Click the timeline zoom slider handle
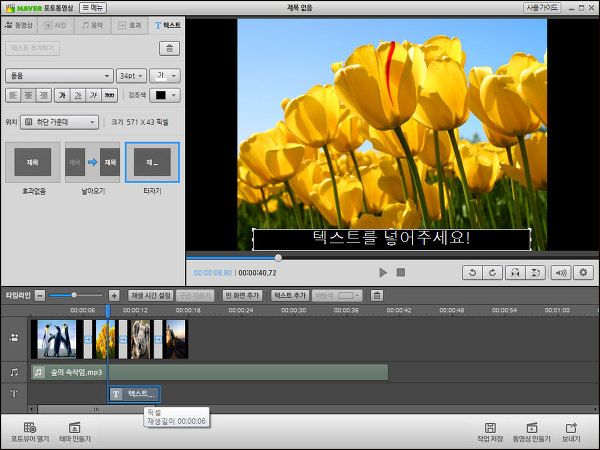600x450 pixels. (x=74, y=295)
